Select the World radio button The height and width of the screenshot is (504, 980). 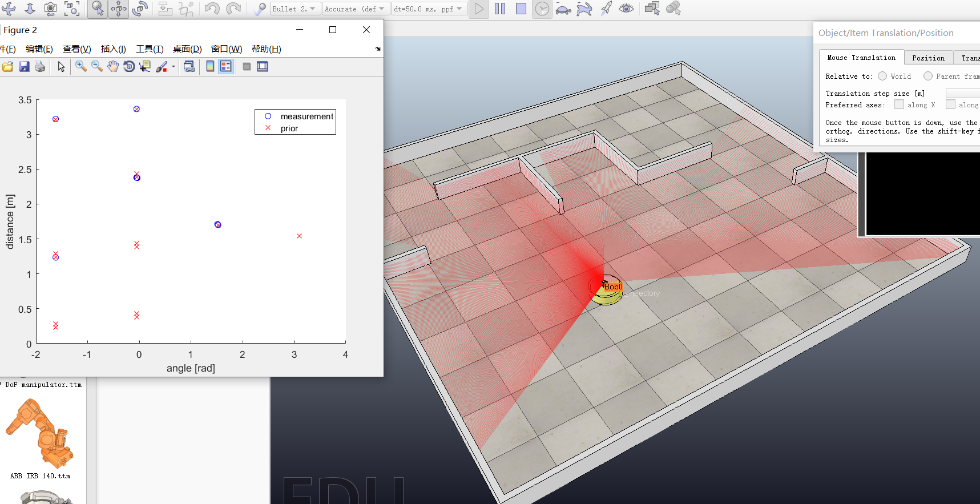882,76
